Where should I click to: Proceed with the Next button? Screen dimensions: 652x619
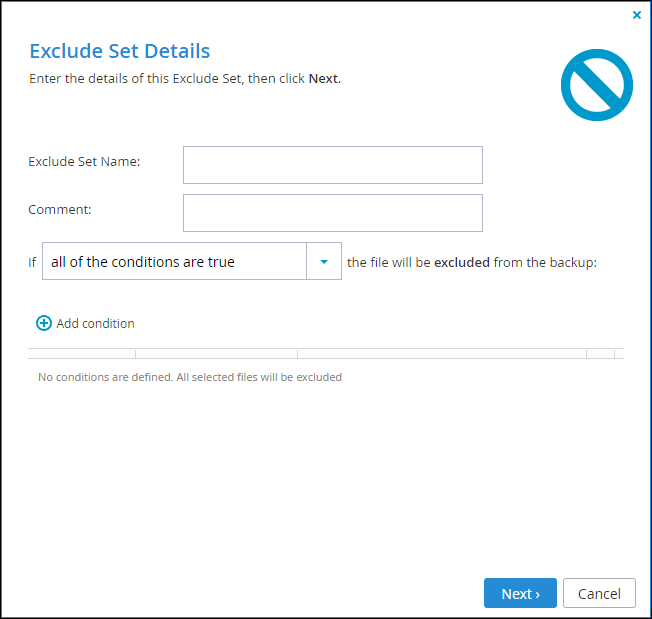tap(520, 593)
